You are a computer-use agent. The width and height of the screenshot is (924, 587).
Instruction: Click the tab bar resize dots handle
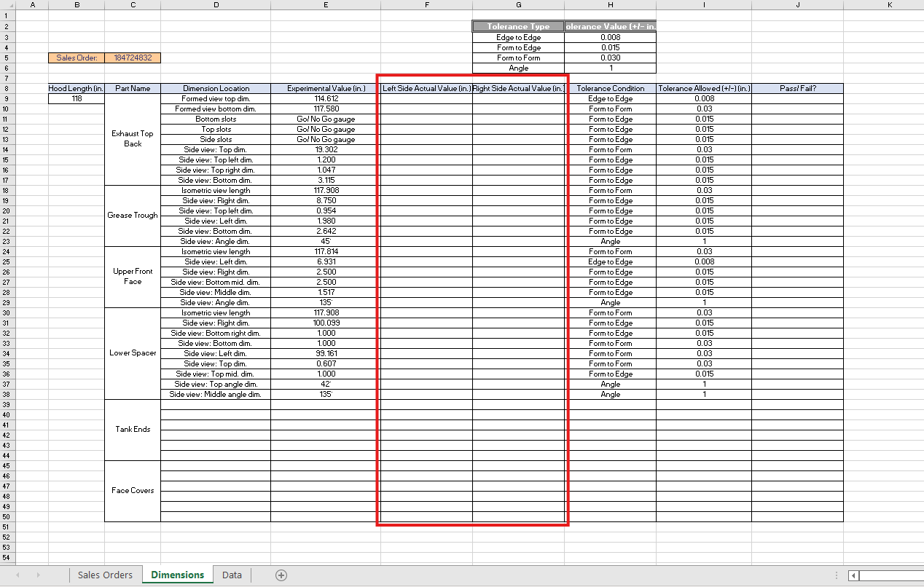coord(837,575)
